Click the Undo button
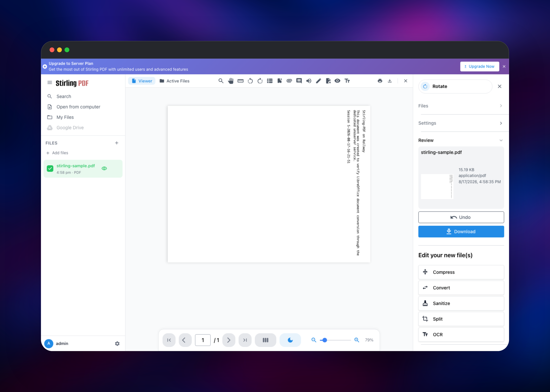550x392 pixels. (461, 217)
